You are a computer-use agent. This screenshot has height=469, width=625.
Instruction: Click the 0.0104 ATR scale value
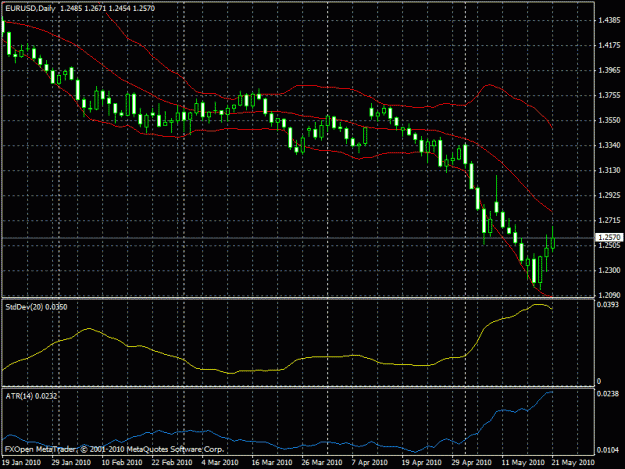[608, 450]
